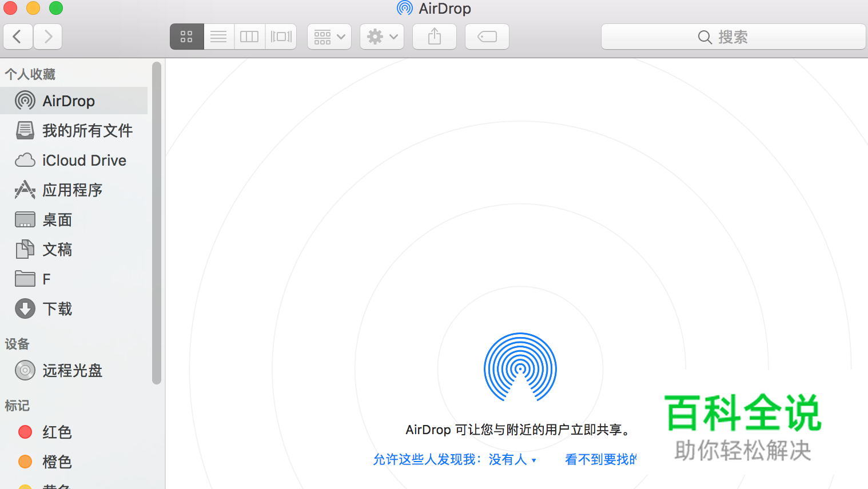The height and width of the screenshot is (489, 868).
Task: Click the F folder icon
Action: coord(25,279)
